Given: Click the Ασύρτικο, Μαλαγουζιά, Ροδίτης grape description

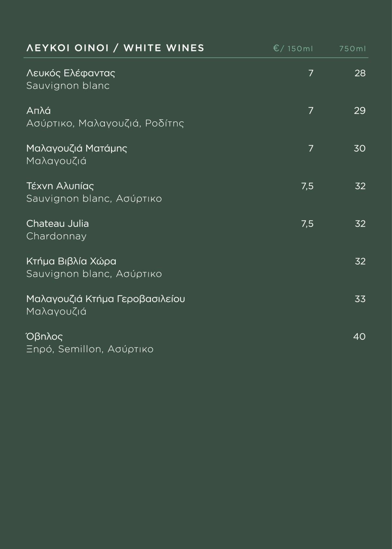Looking at the screenshot, I should (105, 123).
